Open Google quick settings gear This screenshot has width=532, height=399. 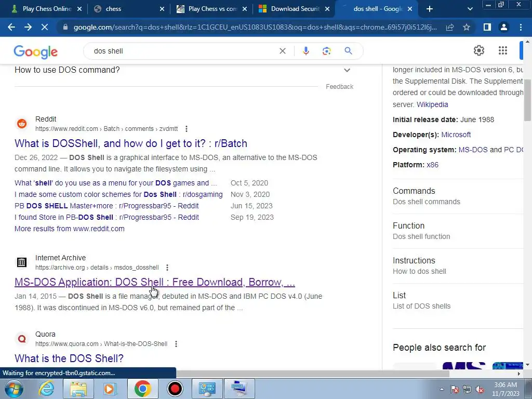pyautogui.click(x=478, y=50)
